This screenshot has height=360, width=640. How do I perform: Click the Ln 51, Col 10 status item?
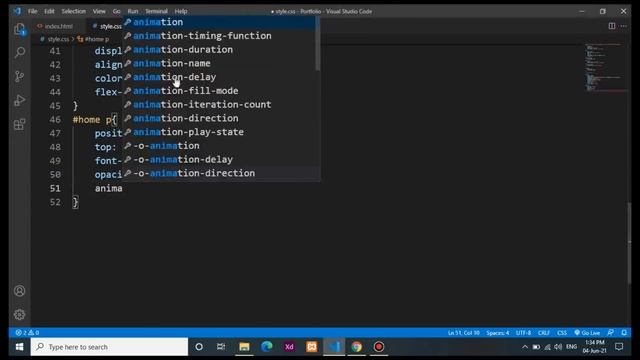463,333
